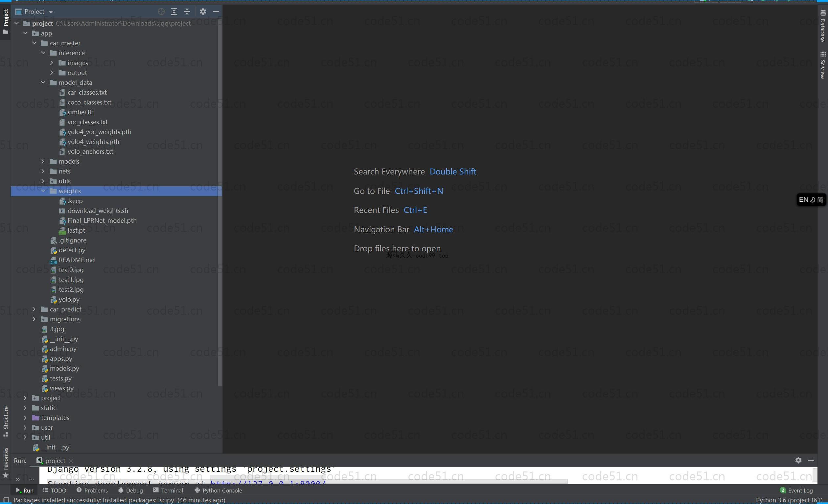Screen dimensions: 828x504
Task: Click Django icon on project run tab
Action: pos(40,461)
